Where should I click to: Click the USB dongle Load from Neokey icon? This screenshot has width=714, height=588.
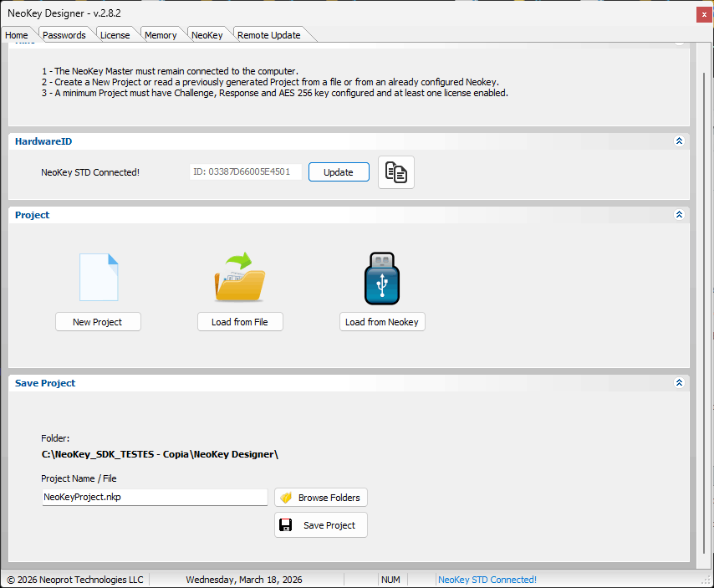[x=382, y=278]
